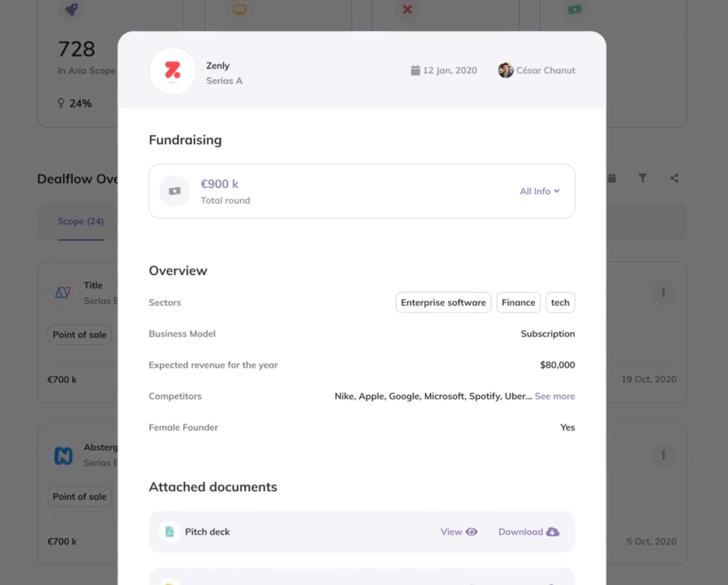This screenshot has height=585, width=728.
Task: Click the eye icon to view Pitch deck
Action: 471,532
